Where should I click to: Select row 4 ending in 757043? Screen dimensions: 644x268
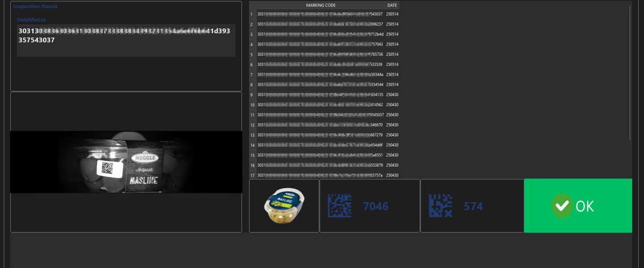(x=320, y=44)
